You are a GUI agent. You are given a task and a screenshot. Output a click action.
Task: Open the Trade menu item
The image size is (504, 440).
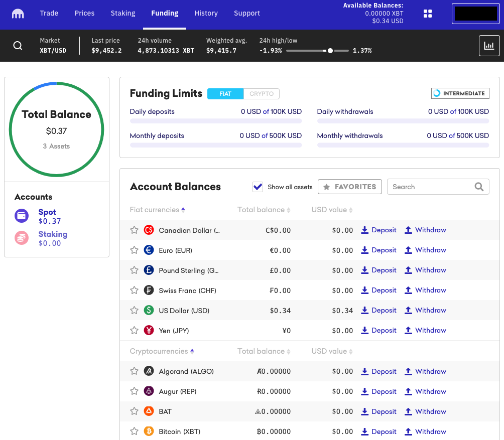(x=49, y=13)
